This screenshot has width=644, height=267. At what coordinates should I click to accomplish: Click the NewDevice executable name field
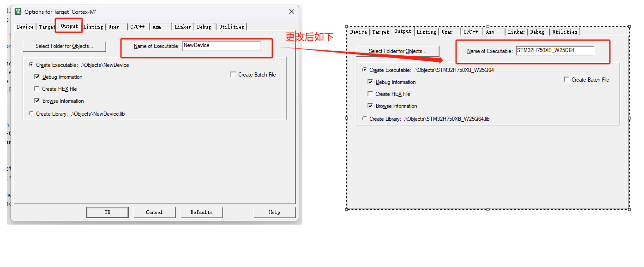pos(222,46)
